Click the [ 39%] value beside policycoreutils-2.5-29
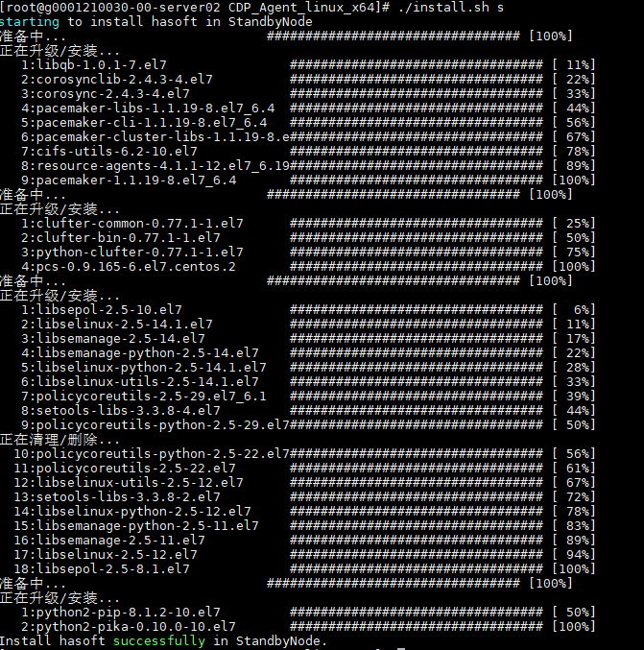 pos(574,397)
